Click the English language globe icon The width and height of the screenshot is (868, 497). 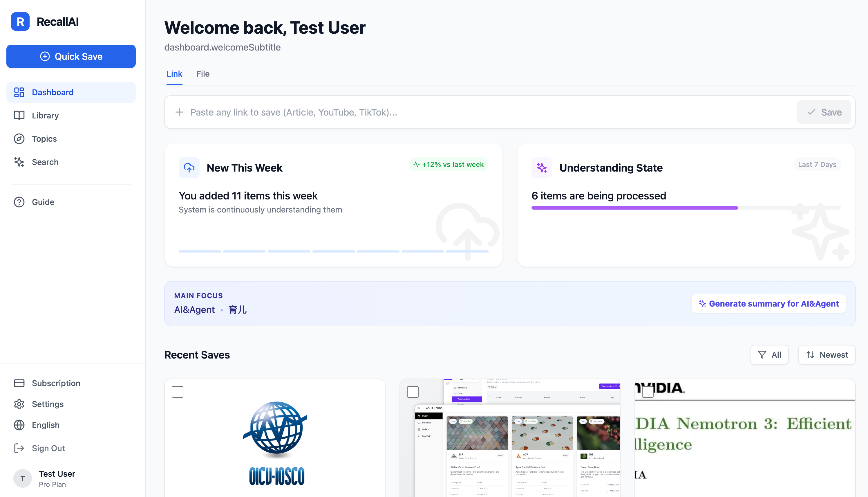[x=19, y=425]
